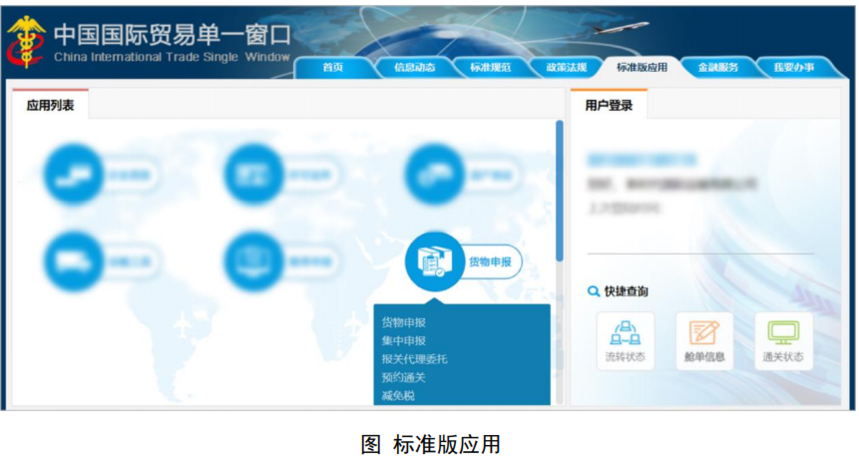Switch to the 标准规范 tab
Image resolution: width=859 pixels, height=467 pixels.
coord(490,67)
